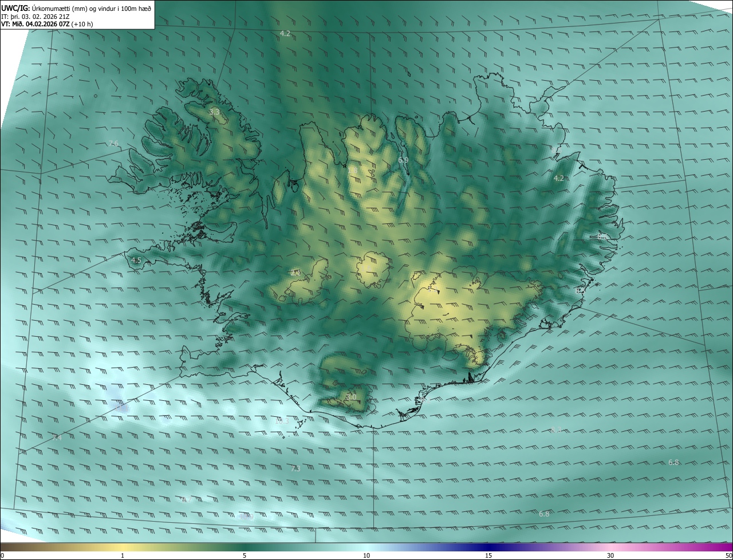Click the 4.5 value label on the peninsula
This screenshot has height=560, width=733.
136,260
